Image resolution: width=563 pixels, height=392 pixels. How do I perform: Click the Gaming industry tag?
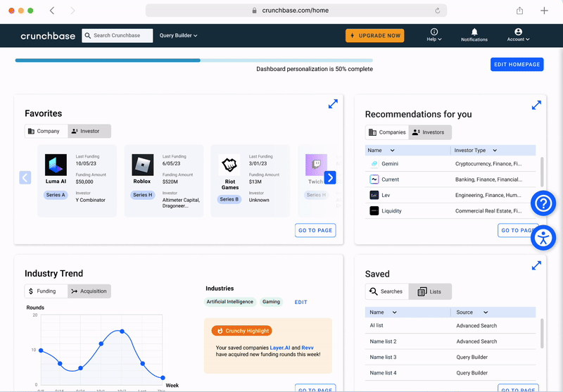click(x=271, y=302)
